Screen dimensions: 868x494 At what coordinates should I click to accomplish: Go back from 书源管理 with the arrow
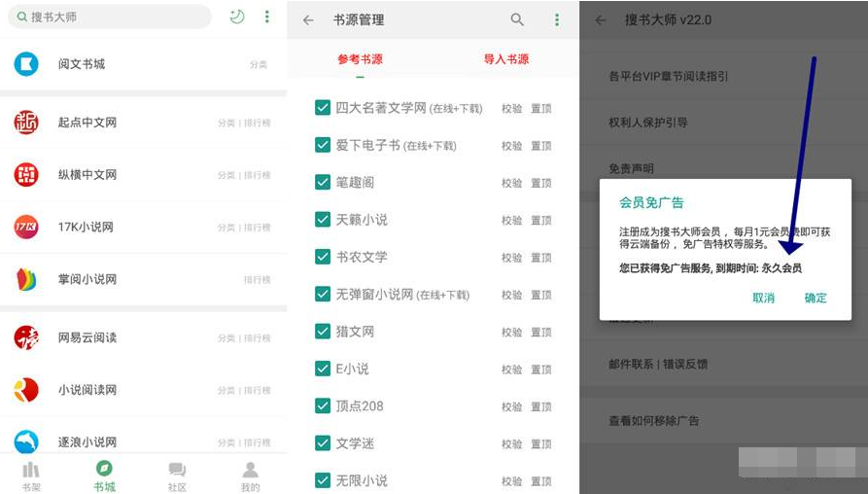pyautogui.click(x=308, y=20)
